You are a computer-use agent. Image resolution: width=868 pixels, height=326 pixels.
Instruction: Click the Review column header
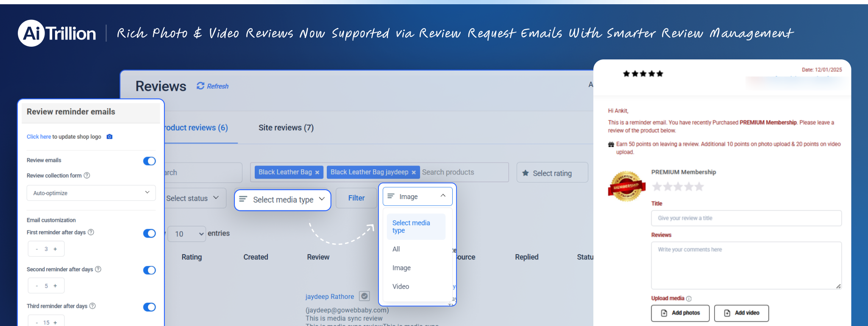(x=318, y=257)
